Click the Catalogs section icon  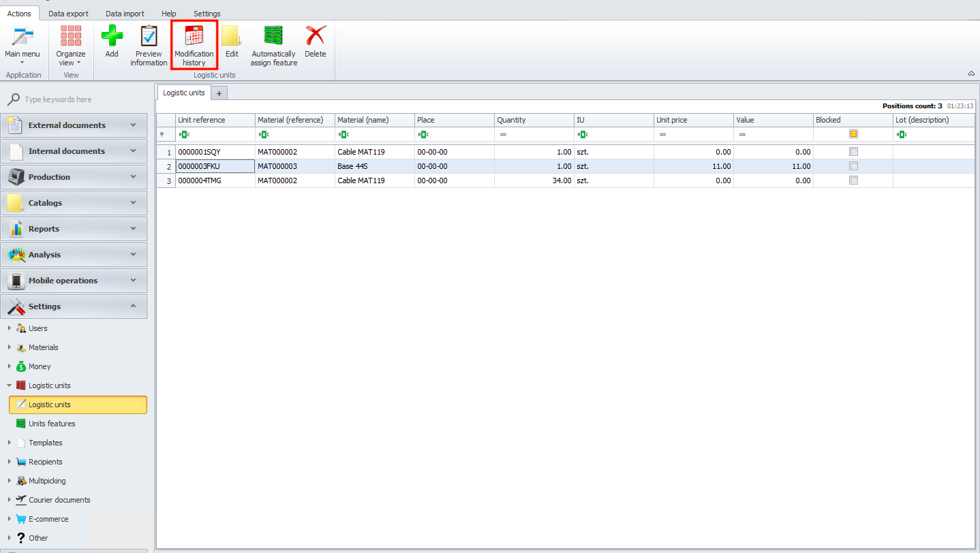16,203
